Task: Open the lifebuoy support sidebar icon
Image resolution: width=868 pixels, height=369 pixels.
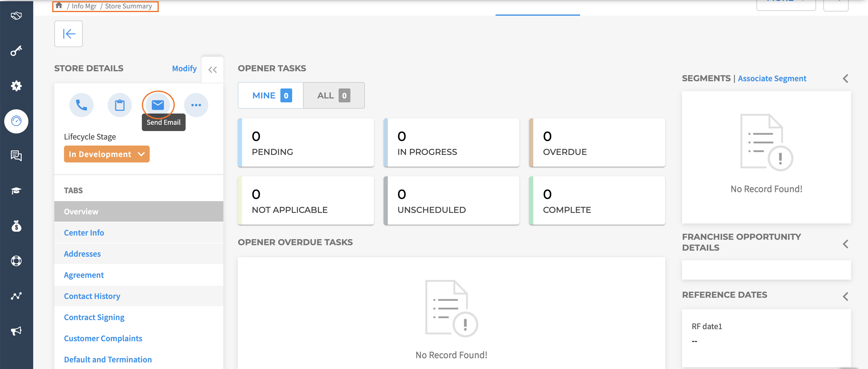Action: (x=16, y=261)
